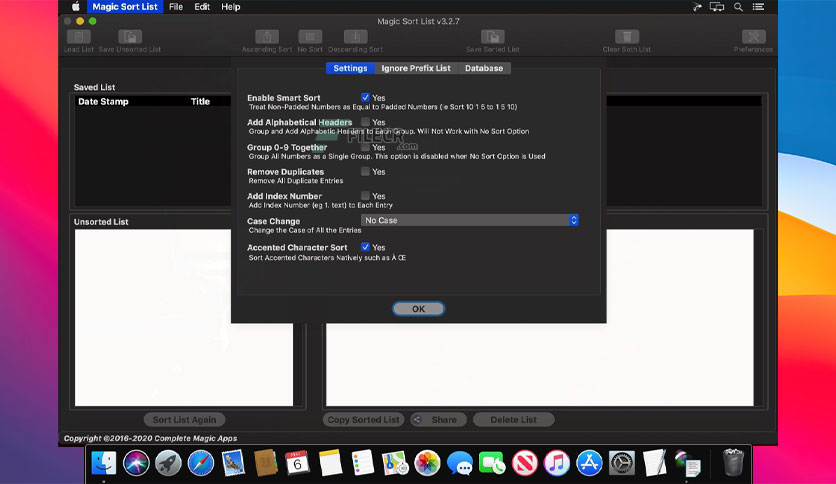836x484 pixels.
Task: Click inside the Unsorted List text area
Action: tap(184, 318)
